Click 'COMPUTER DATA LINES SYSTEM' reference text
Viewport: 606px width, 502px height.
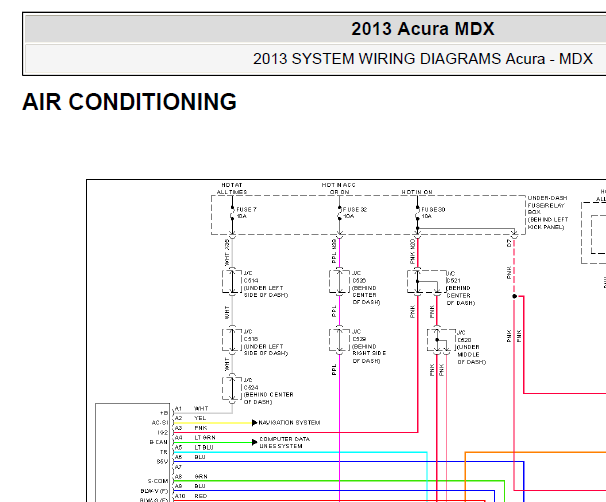coord(284,442)
